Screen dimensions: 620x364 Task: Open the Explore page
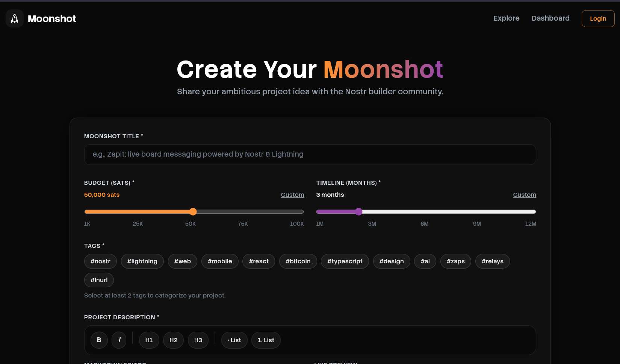click(506, 18)
